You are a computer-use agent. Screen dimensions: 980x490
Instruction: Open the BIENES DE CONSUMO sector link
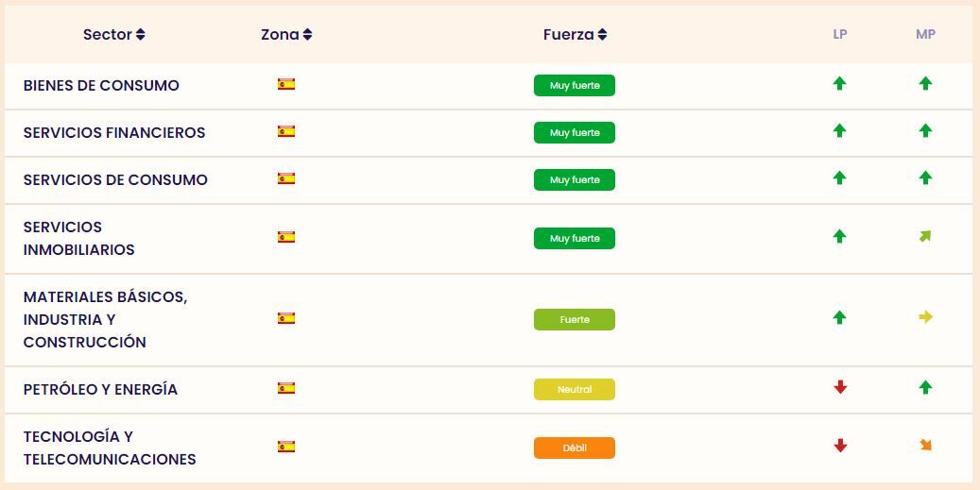[101, 86]
